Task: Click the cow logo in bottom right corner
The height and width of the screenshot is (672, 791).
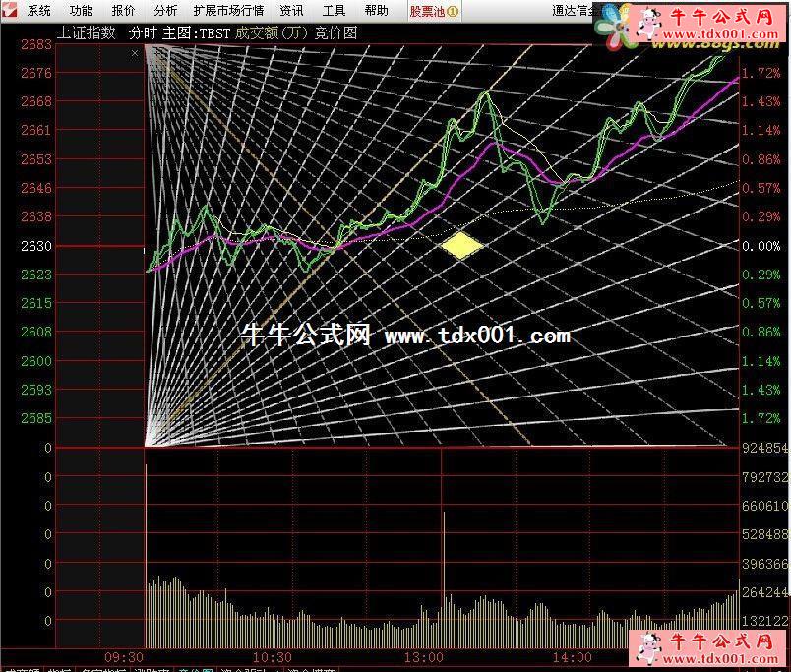Action: pos(649,649)
